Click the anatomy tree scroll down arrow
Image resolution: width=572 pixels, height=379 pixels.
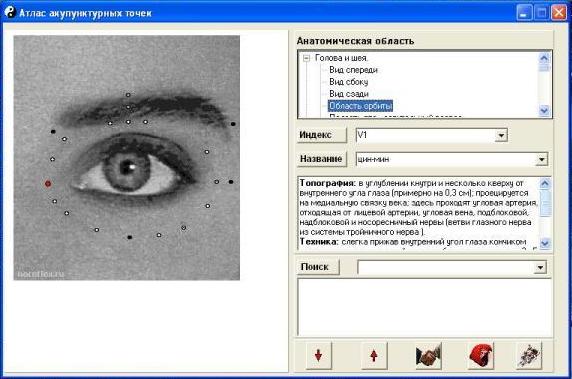pos(544,110)
